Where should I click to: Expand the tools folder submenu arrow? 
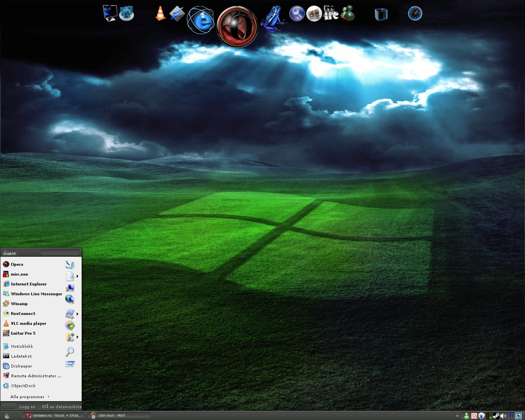click(x=77, y=337)
